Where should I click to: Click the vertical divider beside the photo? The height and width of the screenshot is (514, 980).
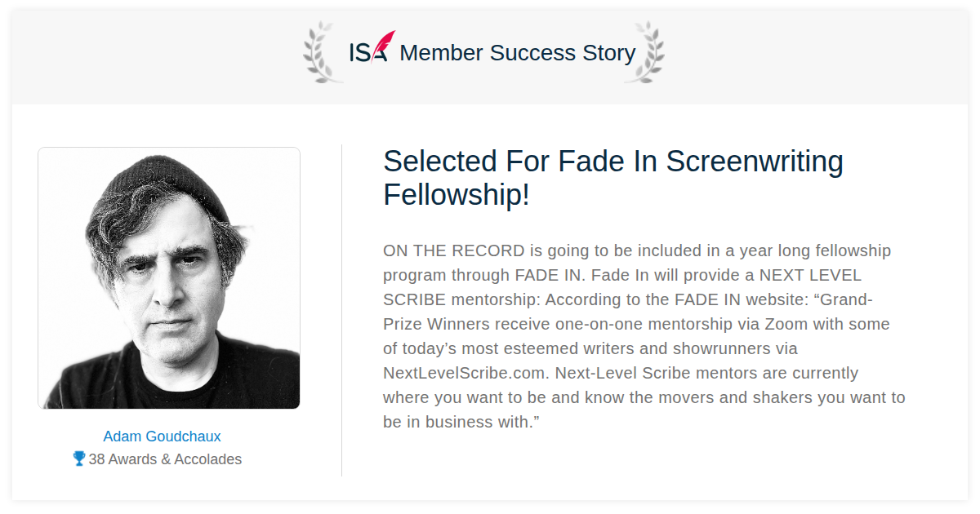click(x=341, y=310)
